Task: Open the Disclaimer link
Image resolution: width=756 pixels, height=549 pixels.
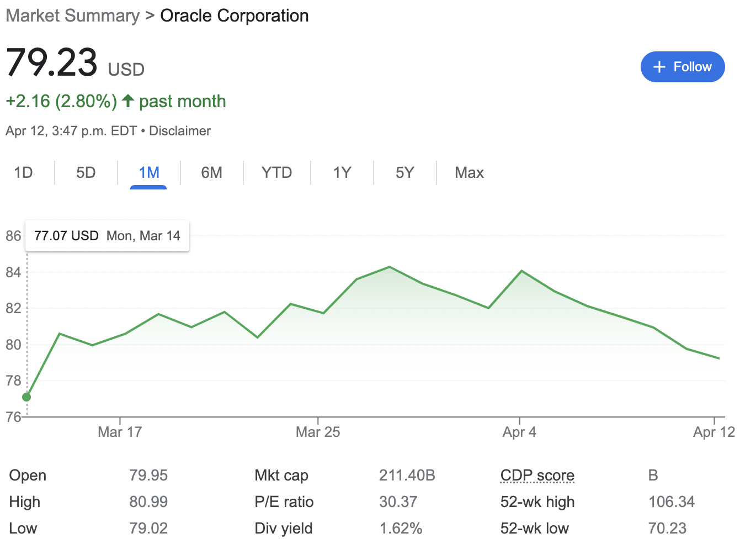Action: (x=180, y=131)
